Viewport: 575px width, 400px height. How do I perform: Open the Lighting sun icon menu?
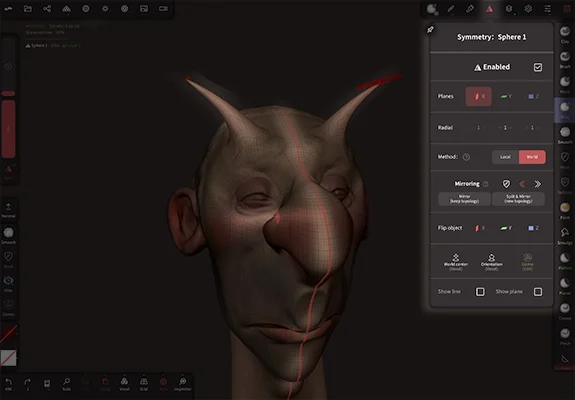105,9
